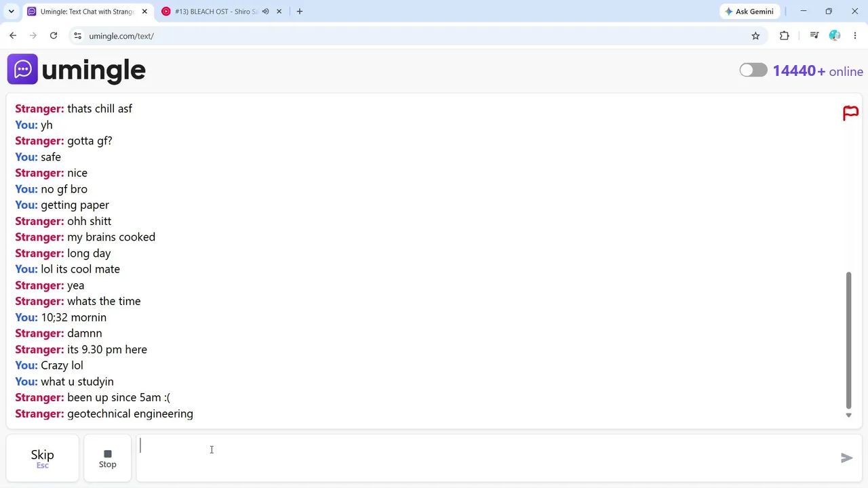Click the message 'safe'
This screenshot has width=868, height=488.
(51, 157)
